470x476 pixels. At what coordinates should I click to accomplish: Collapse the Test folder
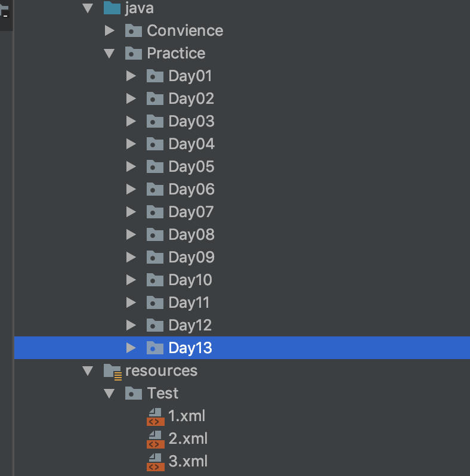(109, 394)
